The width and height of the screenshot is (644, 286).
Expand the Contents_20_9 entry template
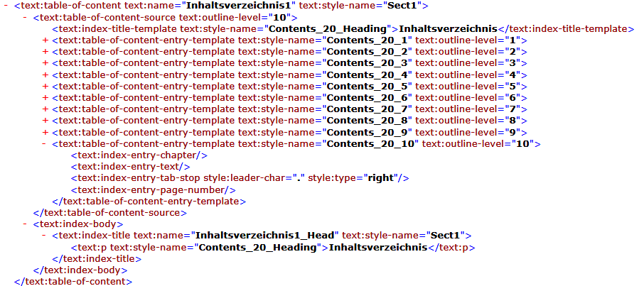coord(45,132)
